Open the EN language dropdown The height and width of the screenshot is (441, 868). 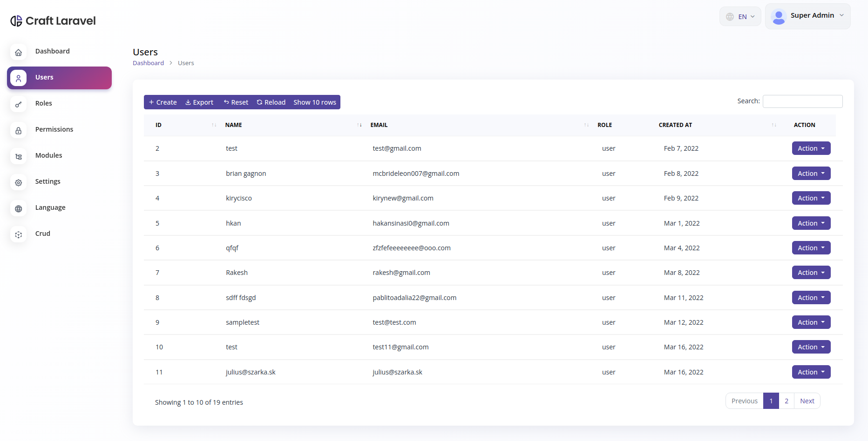[x=740, y=16]
